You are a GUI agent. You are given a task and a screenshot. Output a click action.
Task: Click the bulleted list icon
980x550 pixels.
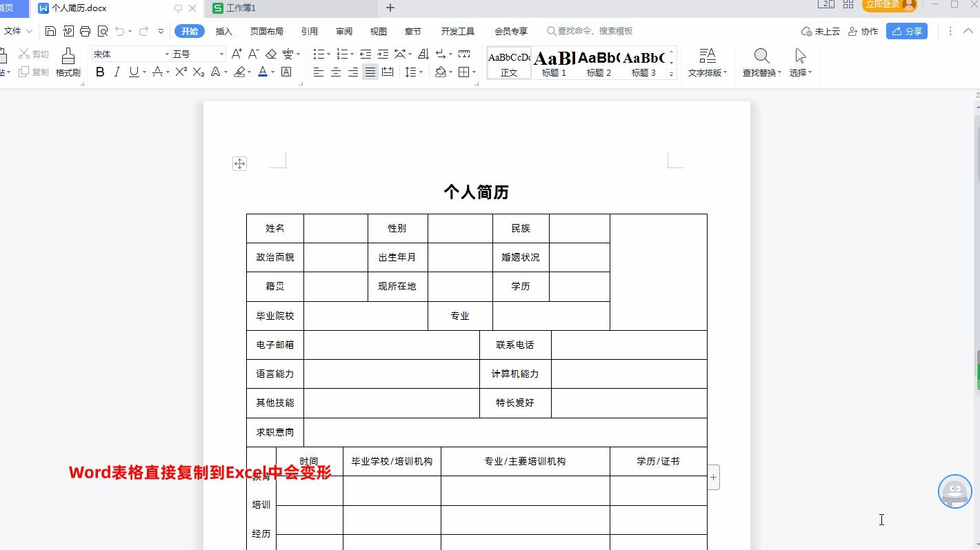(x=318, y=53)
